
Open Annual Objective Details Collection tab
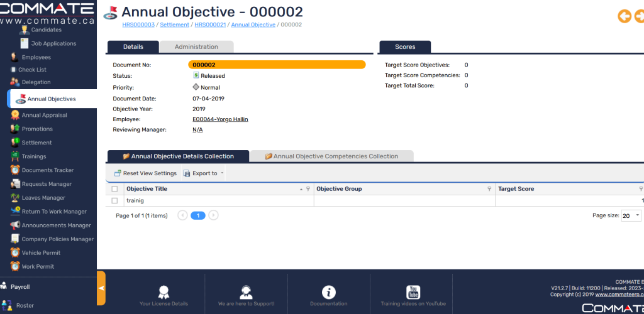(x=178, y=156)
